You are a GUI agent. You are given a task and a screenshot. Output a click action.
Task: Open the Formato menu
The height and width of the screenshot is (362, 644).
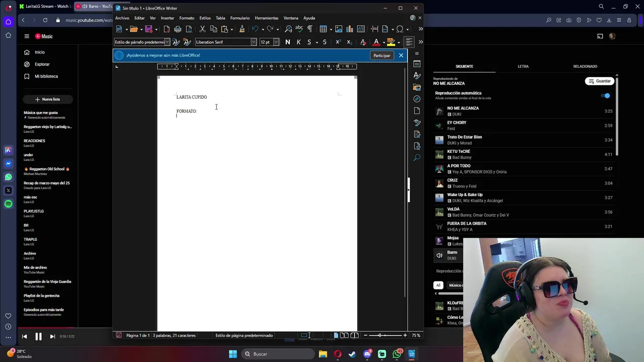click(187, 18)
